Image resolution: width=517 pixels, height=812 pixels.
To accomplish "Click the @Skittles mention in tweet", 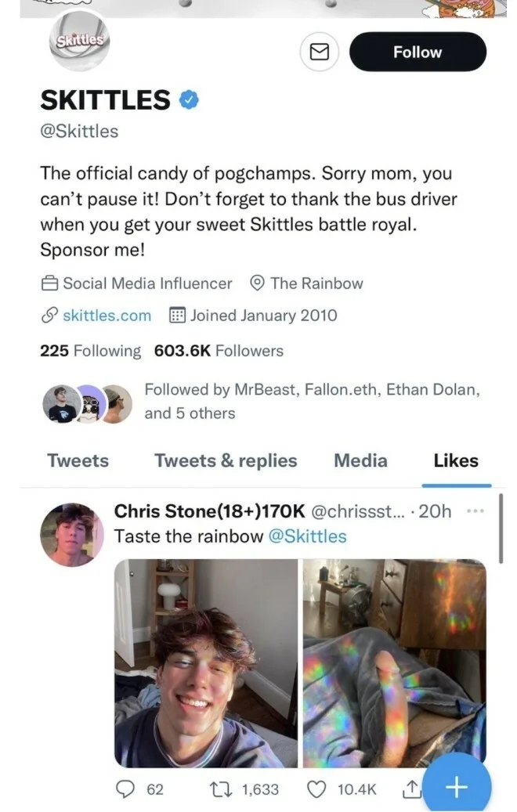I will click(308, 536).
